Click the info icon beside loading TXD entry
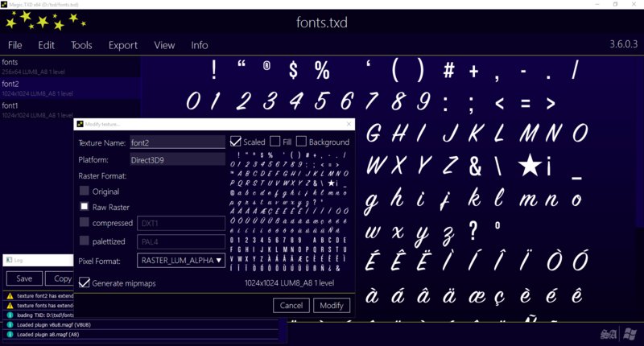Screen dimensions: 644x346 coord(10,315)
